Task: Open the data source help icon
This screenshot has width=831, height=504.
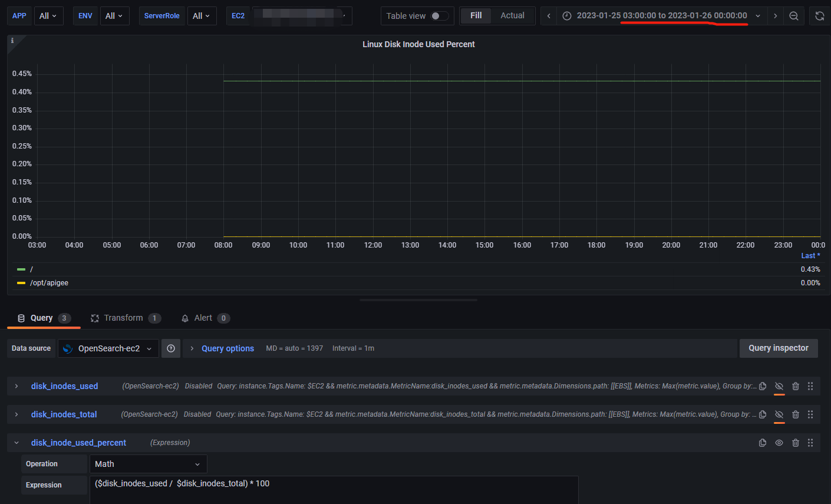Action: pyautogui.click(x=171, y=348)
